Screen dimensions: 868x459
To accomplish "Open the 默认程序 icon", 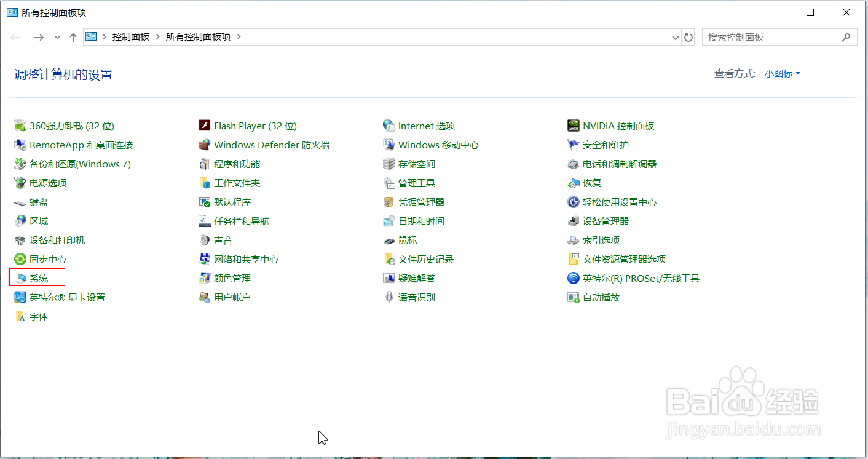I will (x=205, y=202).
